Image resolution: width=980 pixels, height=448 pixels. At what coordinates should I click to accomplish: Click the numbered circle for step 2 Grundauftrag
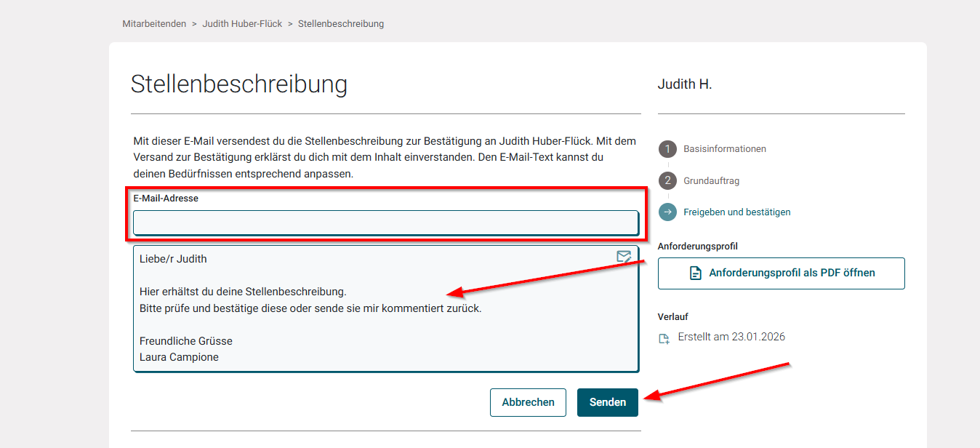[x=668, y=180]
